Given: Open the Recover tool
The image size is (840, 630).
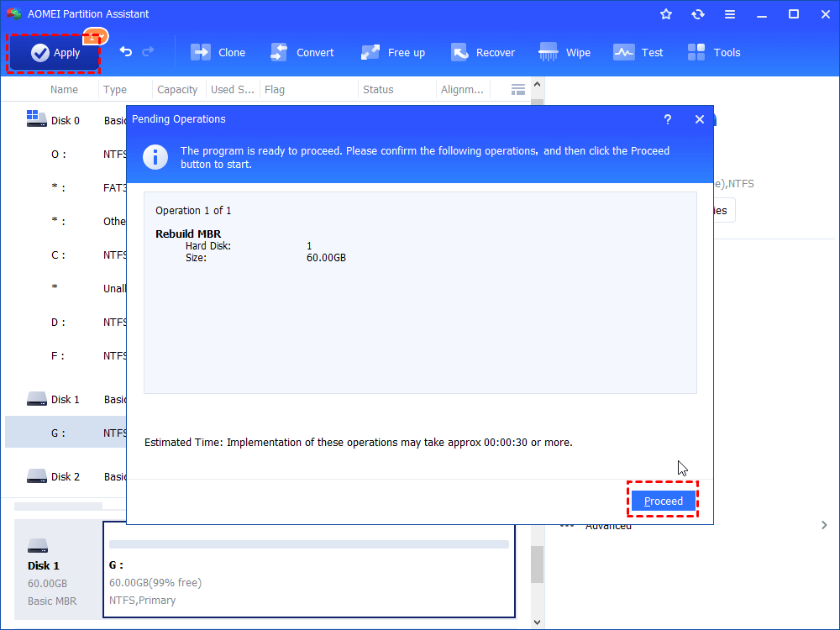Looking at the screenshot, I should (x=483, y=52).
